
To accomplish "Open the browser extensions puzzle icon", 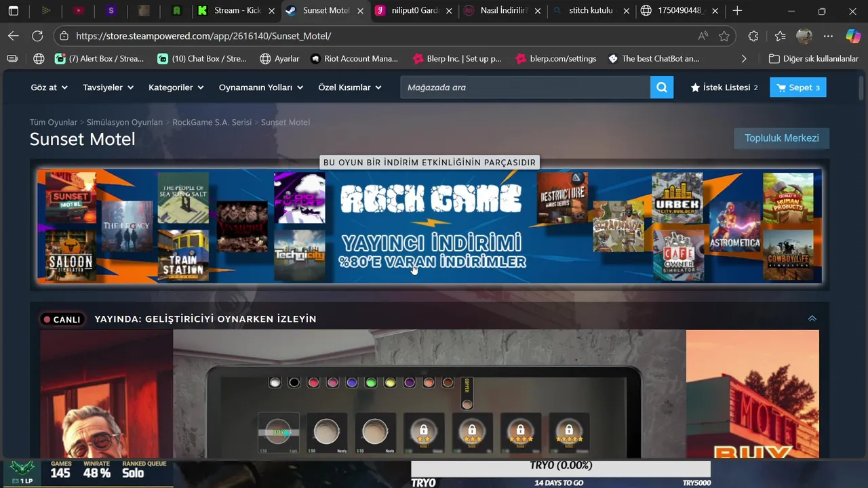I will click(753, 36).
